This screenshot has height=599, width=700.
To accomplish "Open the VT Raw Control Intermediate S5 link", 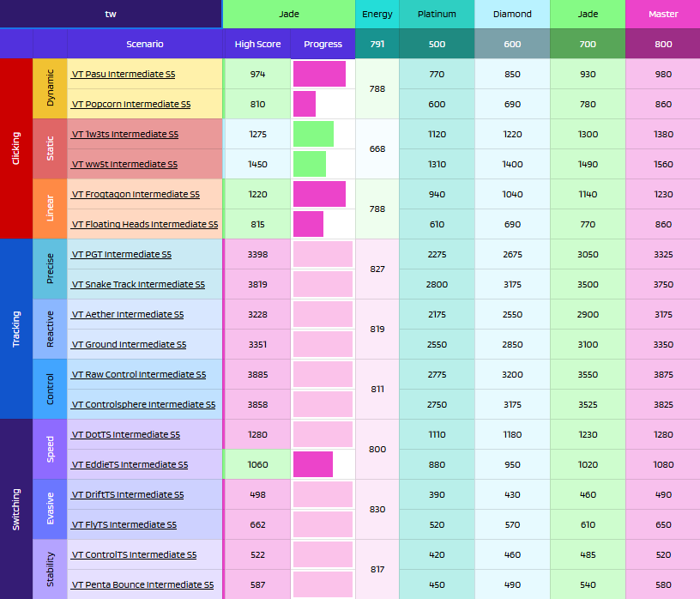I will click(139, 374).
